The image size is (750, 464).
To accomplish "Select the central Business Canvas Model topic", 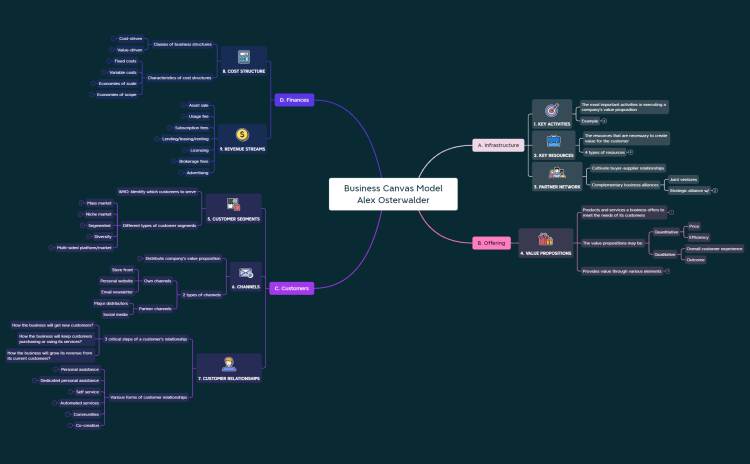I will 393,194.
